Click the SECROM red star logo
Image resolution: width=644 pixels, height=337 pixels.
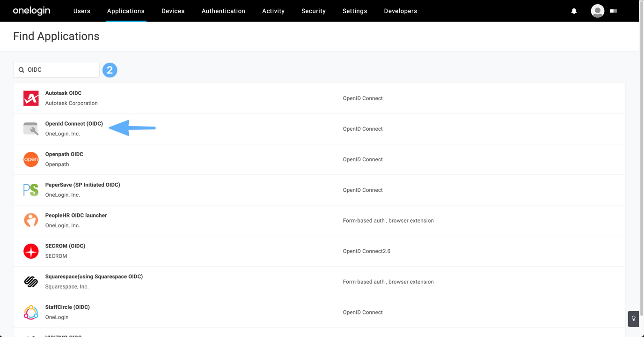[x=31, y=251]
